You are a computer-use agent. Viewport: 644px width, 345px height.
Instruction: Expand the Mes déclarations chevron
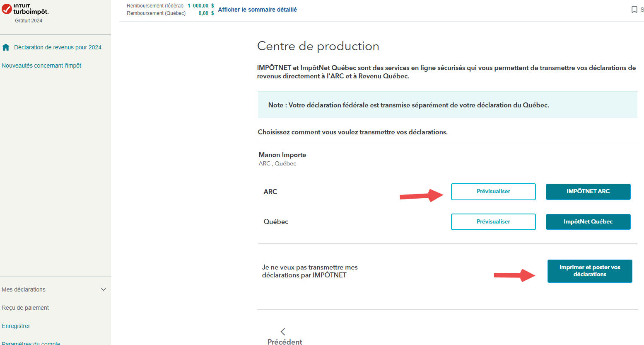(104, 289)
